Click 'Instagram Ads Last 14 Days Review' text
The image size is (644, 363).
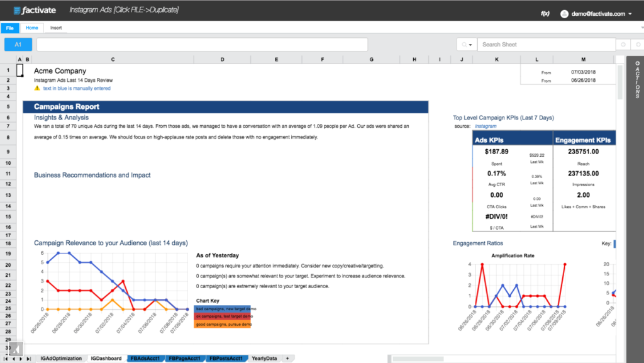coord(73,80)
